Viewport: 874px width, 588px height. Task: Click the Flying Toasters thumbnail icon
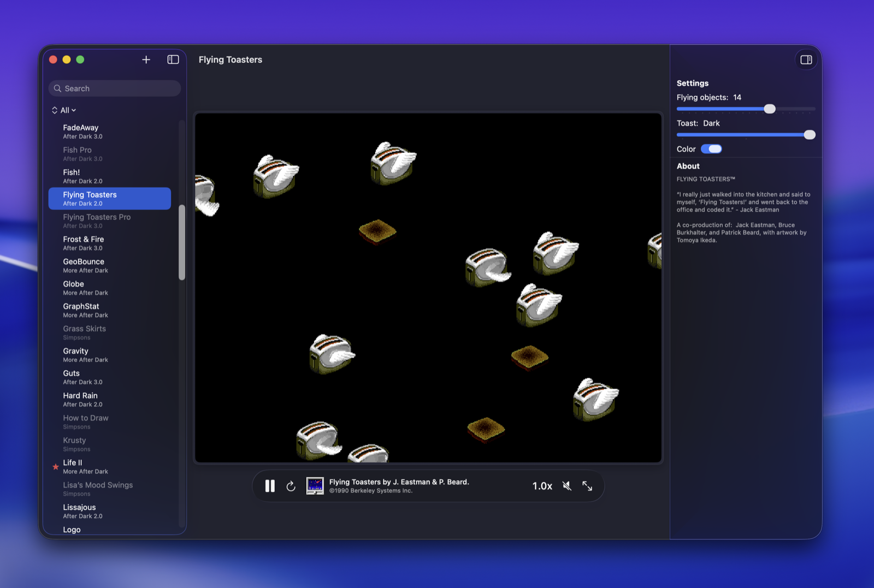(x=315, y=486)
